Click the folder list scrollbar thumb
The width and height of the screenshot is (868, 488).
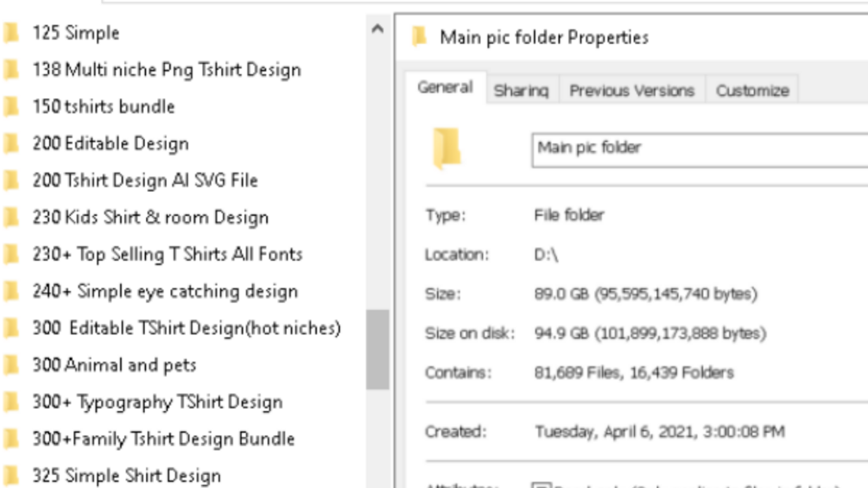(377, 350)
